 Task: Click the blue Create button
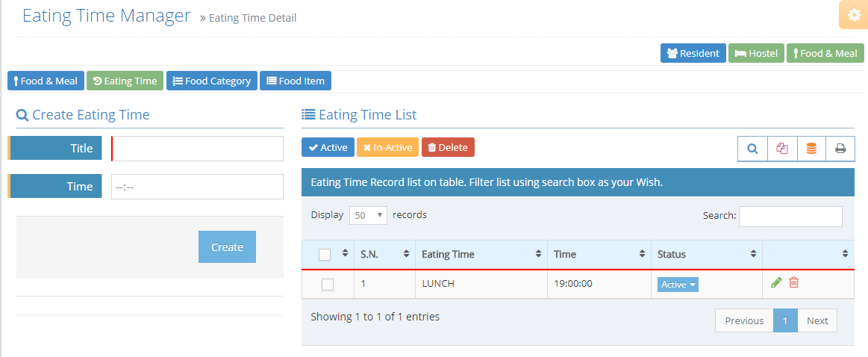227,246
